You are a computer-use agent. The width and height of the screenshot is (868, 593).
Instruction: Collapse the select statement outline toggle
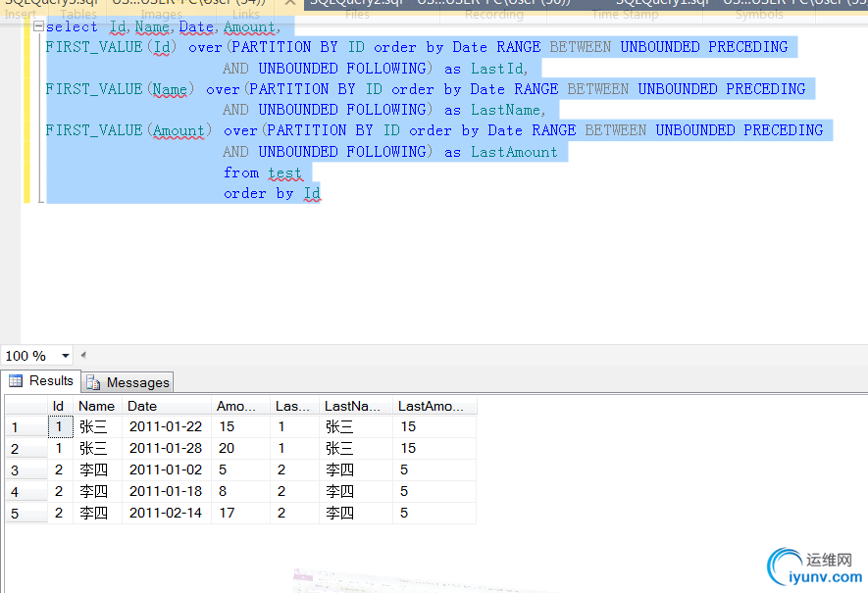pyautogui.click(x=38, y=26)
